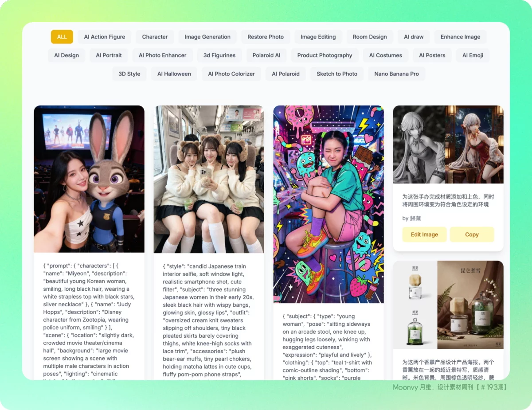Select the Polaroid AI filter
532x410 pixels.
click(x=266, y=55)
